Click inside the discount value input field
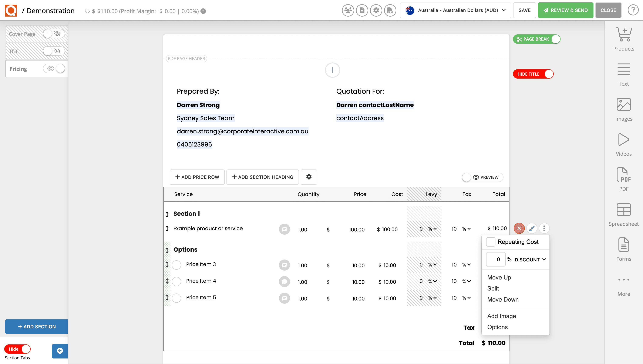643x364 pixels. tap(496, 259)
